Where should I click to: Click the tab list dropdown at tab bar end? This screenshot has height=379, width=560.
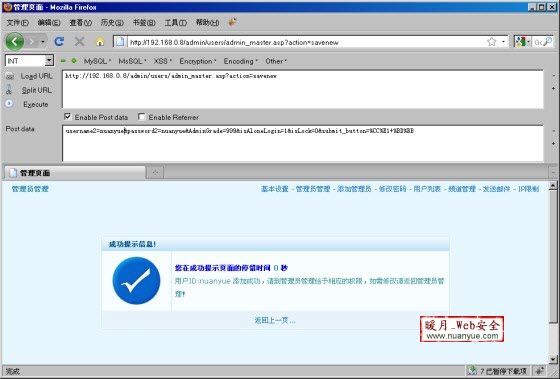(x=553, y=172)
